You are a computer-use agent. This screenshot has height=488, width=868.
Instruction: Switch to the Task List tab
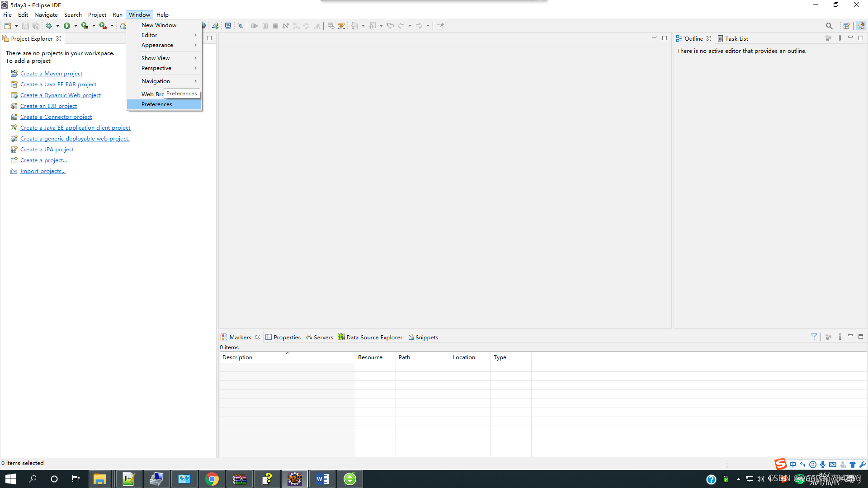click(x=736, y=39)
